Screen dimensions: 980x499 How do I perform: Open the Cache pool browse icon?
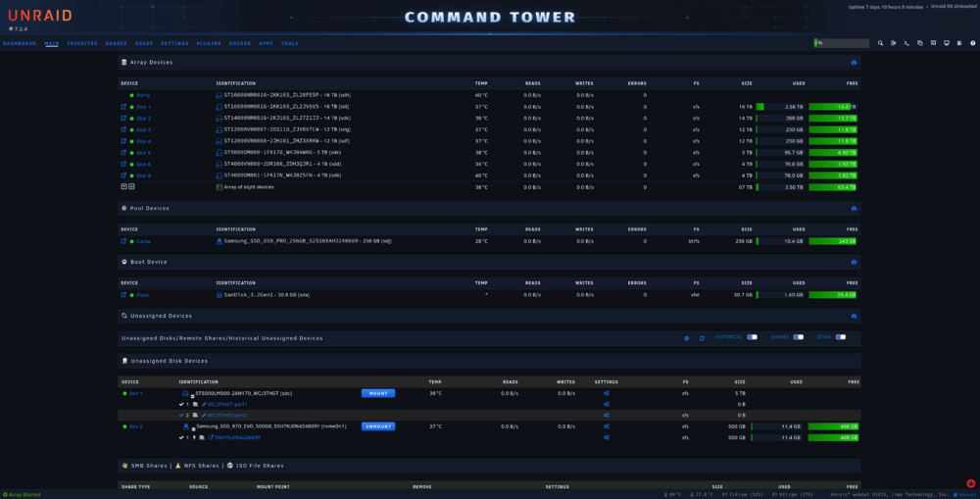coord(123,241)
